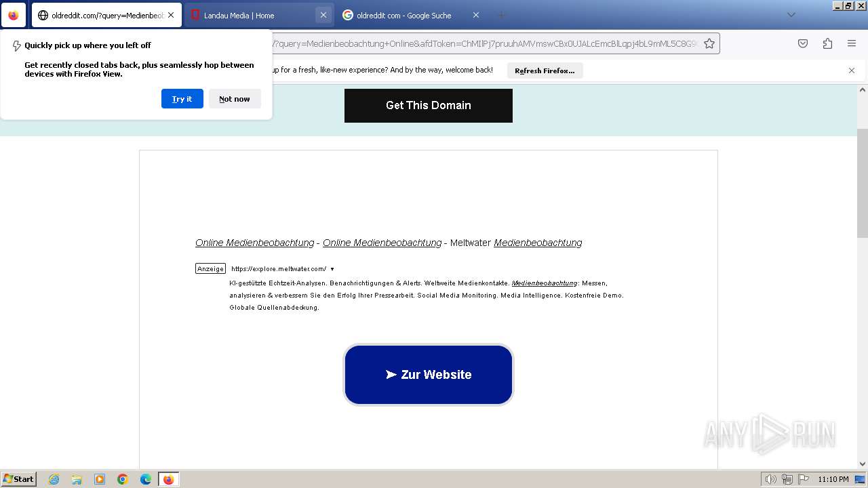The height and width of the screenshot is (488, 868).
Task: Dismiss the refresh Firefox notification bar
Action: pyautogui.click(x=852, y=70)
